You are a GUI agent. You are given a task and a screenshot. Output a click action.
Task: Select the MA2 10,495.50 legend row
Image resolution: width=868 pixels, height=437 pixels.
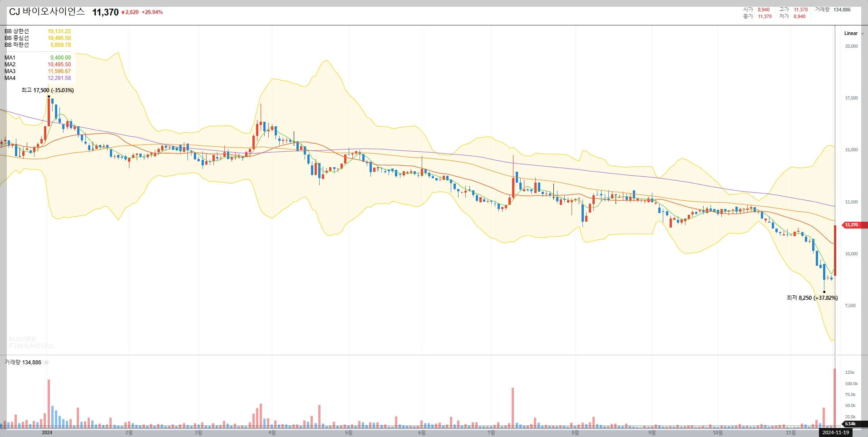pos(38,65)
